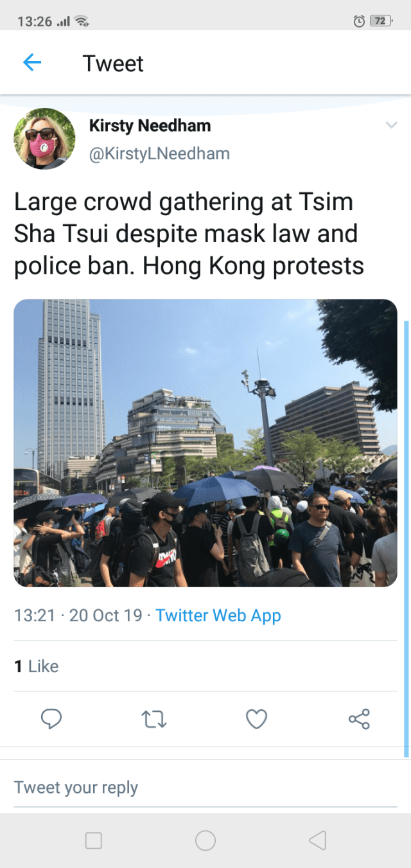
Task: Open the @KirstyLNeedham handle
Action: tap(159, 154)
